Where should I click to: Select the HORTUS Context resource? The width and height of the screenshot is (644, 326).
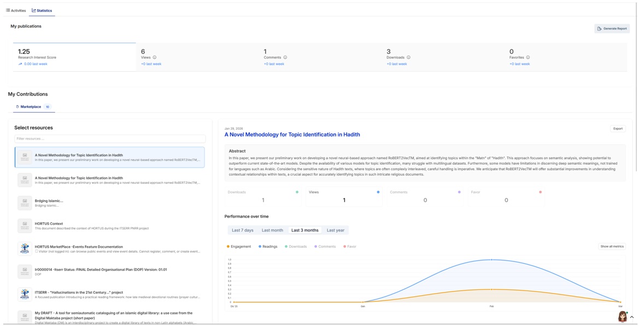tap(110, 226)
